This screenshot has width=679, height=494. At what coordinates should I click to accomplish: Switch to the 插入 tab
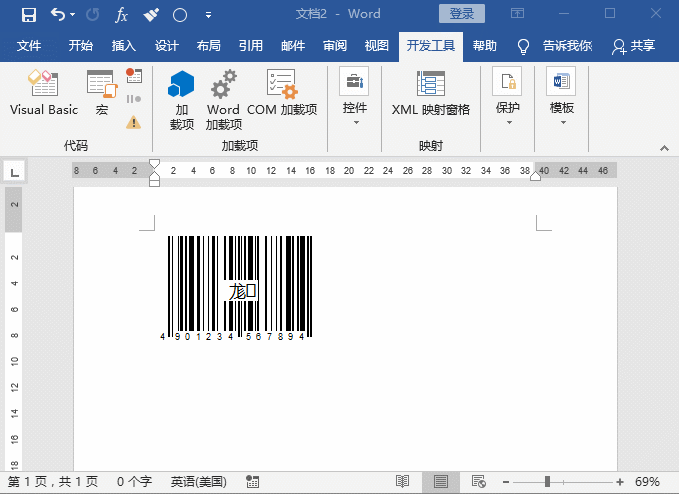[123, 45]
